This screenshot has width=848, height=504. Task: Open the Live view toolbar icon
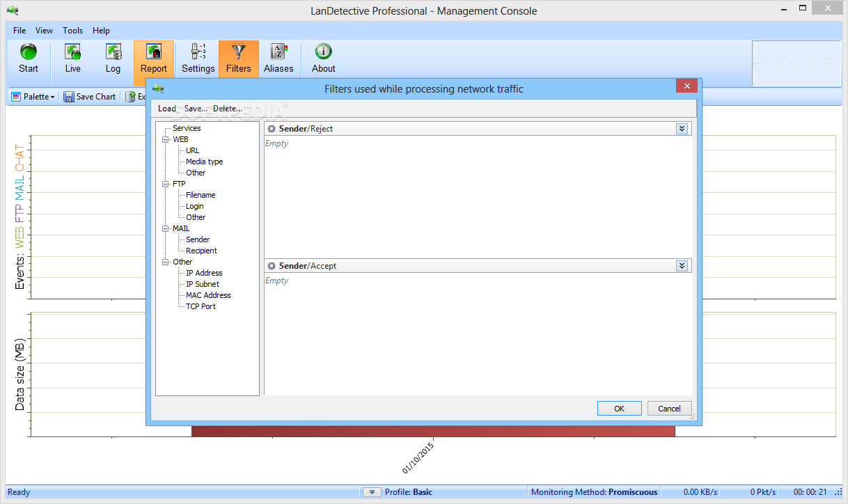click(x=73, y=58)
